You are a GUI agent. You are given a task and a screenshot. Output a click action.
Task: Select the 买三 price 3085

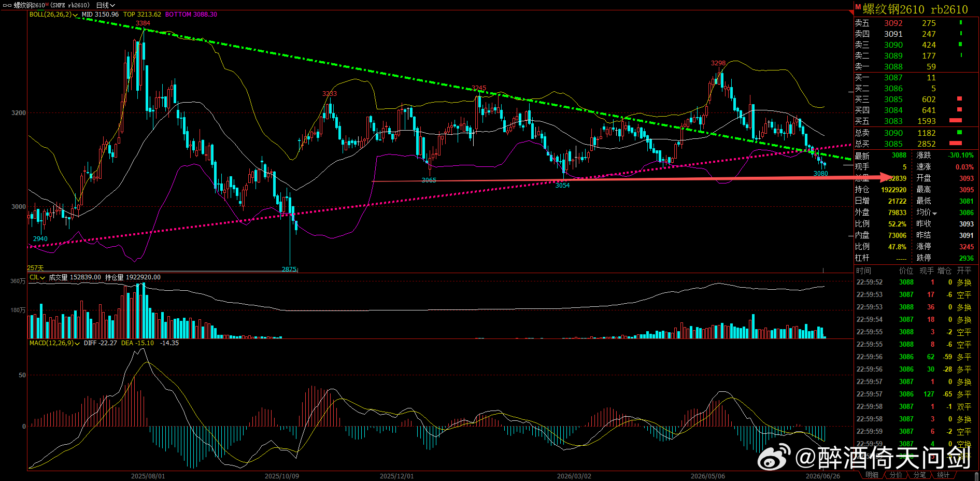tap(893, 100)
